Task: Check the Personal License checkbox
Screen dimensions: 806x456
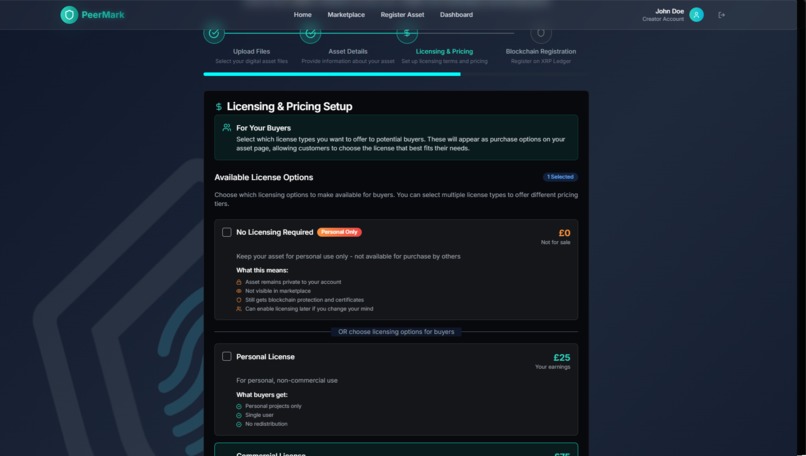Action: [x=227, y=356]
